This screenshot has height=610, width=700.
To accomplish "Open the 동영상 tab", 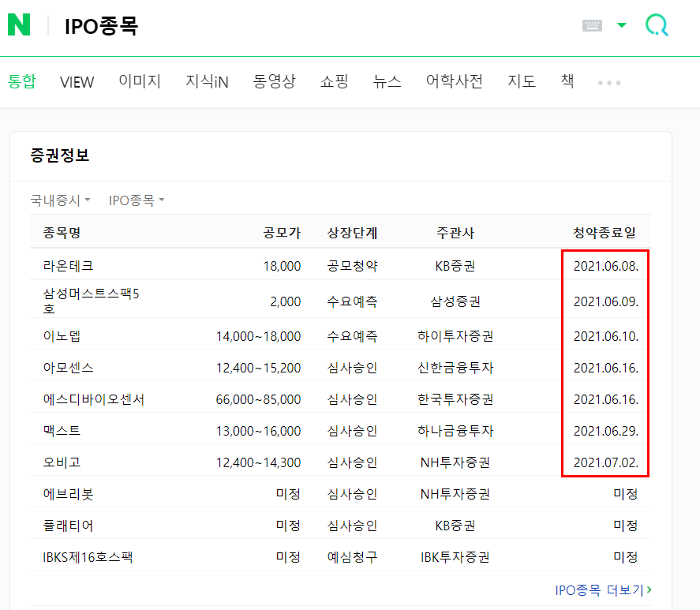I will 274,81.
